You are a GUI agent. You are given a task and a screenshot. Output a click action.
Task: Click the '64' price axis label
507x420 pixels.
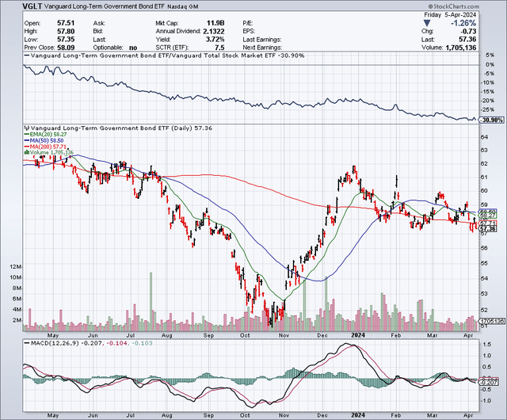484,137
